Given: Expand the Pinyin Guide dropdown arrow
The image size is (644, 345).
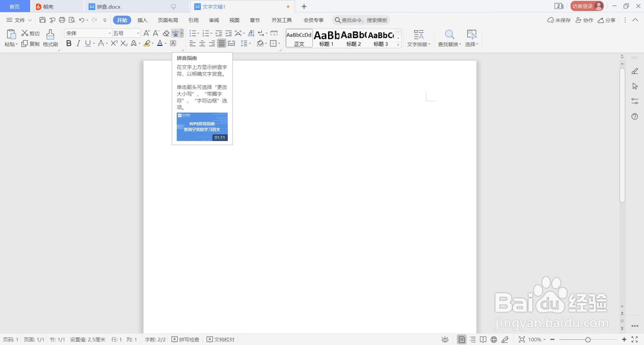Looking at the screenshot, I should point(182,33).
